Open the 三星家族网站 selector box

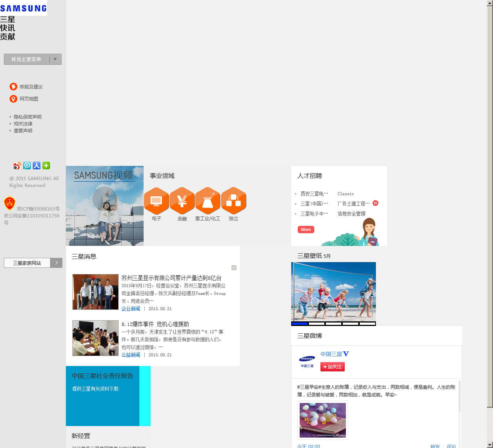[x=27, y=263]
